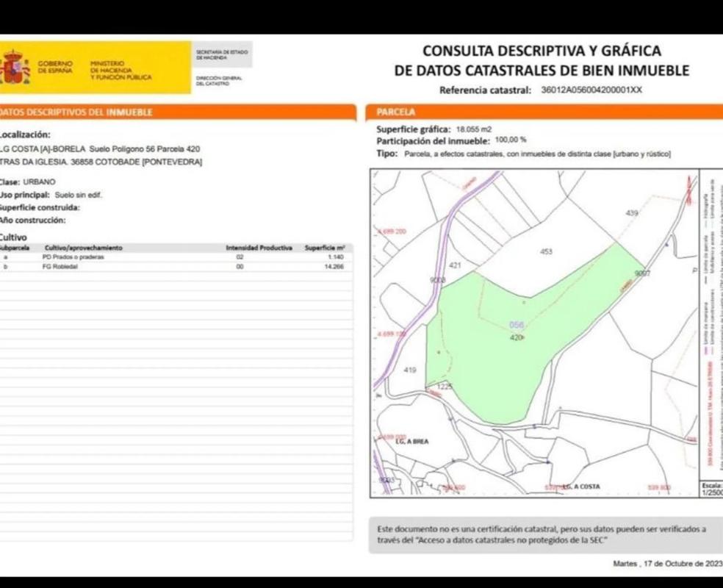Click parcel number 420 marker
The width and height of the screenshot is (723, 588).
(517, 337)
